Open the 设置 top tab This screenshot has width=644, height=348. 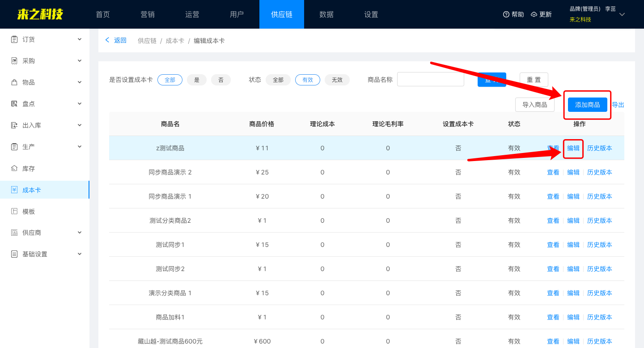click(371, 14)
